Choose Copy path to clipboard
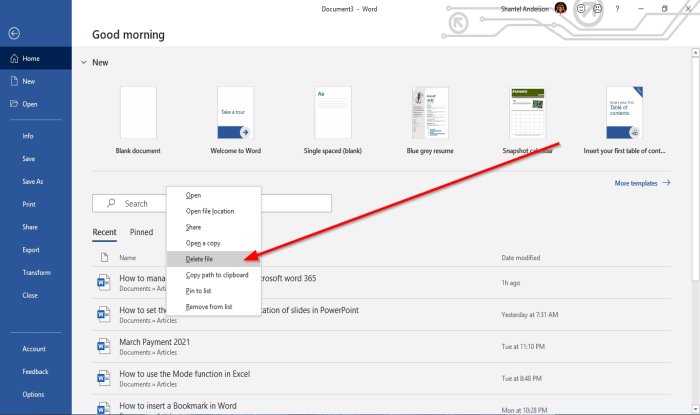700x415 pixels. pyautogui.click(x=213, y=275)
